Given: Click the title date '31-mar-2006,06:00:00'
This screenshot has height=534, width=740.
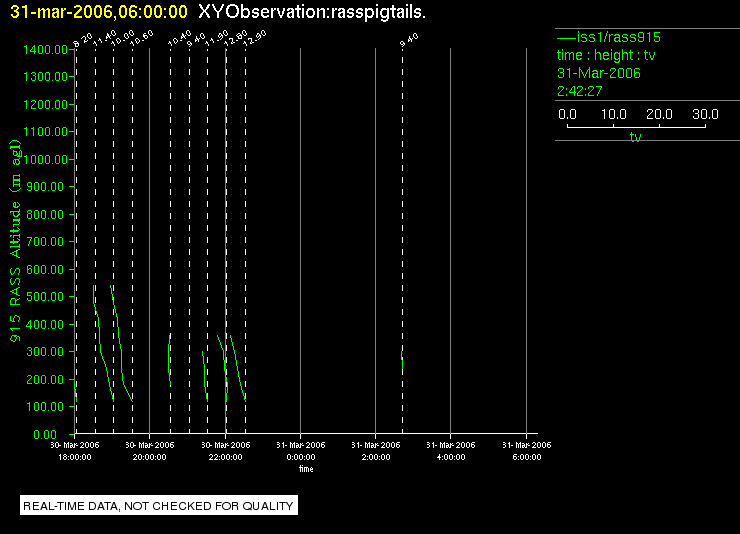Looking at the screenshot, I should click(99, 12).
